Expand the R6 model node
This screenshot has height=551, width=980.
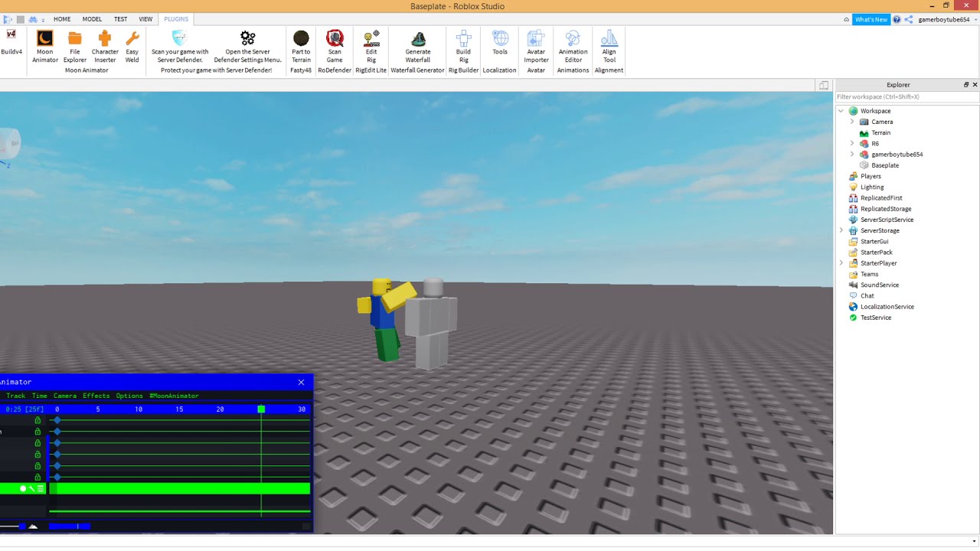click(852, 143)
